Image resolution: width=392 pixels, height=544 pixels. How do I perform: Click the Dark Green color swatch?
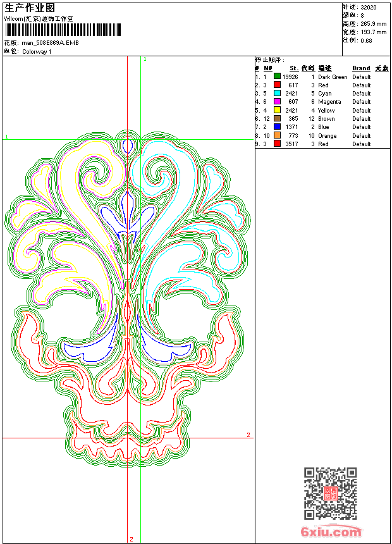pos(277,77)
